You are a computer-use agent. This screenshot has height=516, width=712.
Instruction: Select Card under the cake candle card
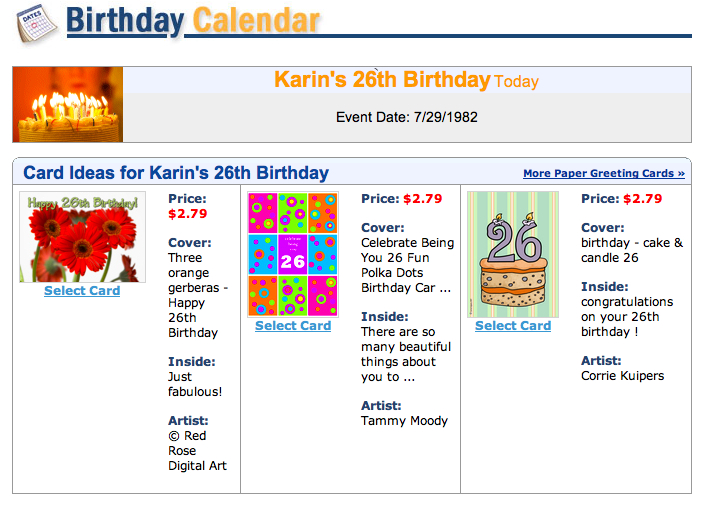[513, 326]
